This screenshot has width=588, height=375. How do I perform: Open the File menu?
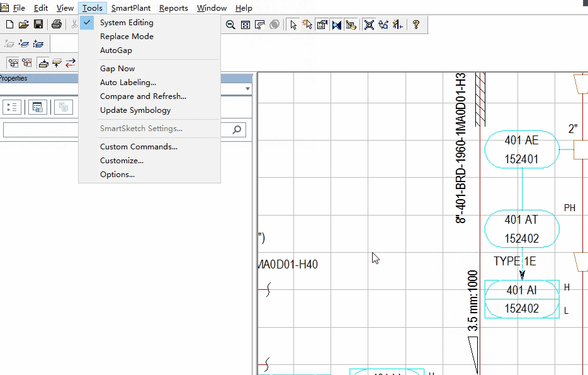click(19, 8)
